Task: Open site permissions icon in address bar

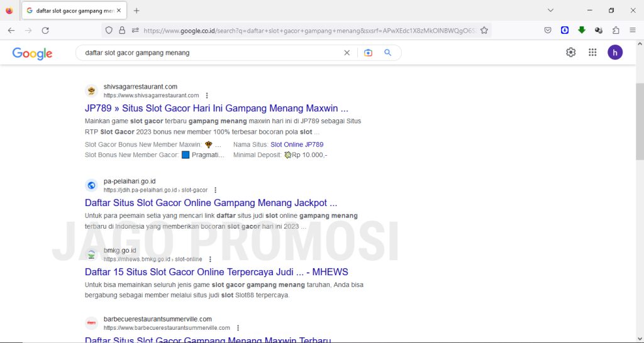Action: [x=135, y=30]
